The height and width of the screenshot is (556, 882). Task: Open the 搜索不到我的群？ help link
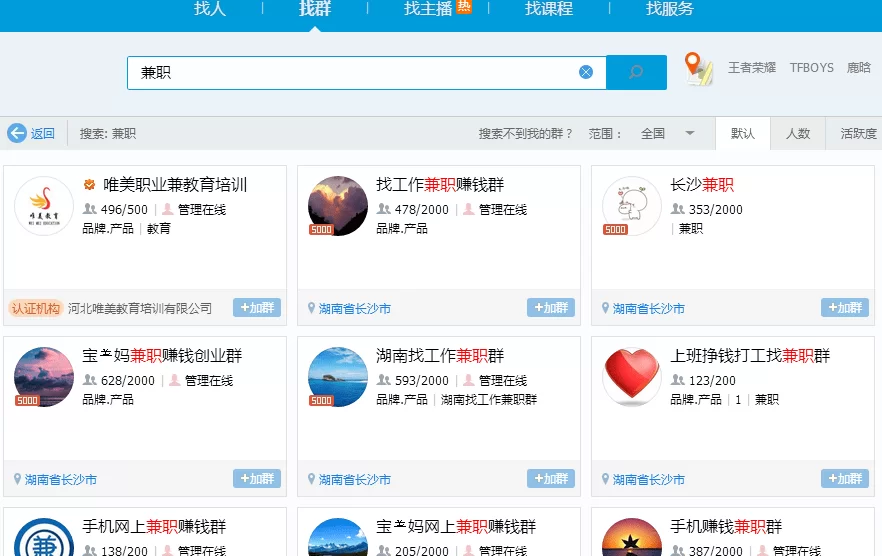tap(526, 133)
